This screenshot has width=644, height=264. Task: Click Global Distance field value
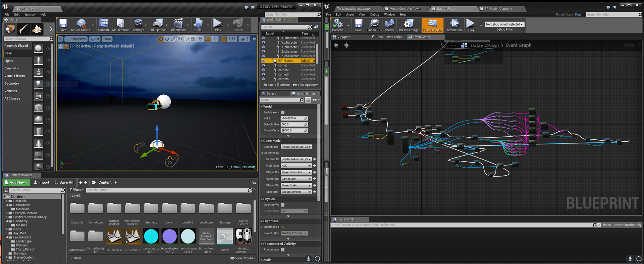point(294,130)
